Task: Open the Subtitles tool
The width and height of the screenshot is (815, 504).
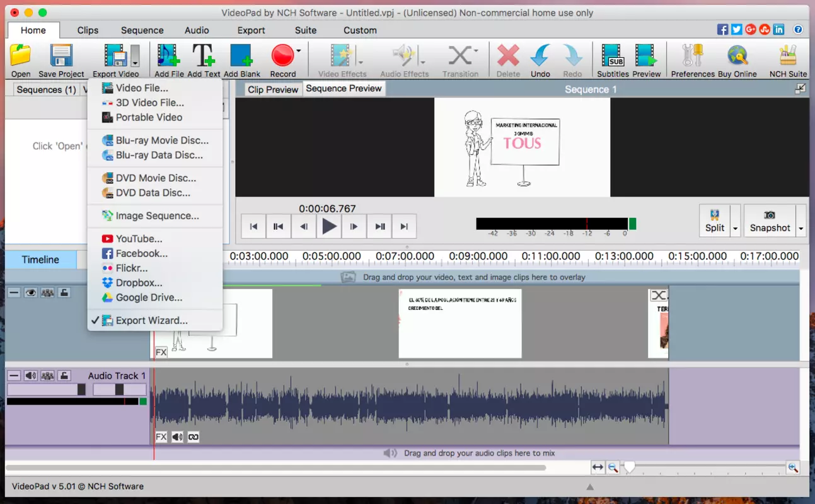Action: point(612,56)
